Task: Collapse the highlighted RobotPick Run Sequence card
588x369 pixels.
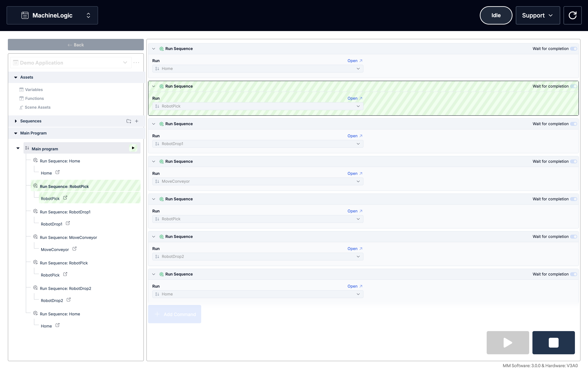Action: pos(154,86)
